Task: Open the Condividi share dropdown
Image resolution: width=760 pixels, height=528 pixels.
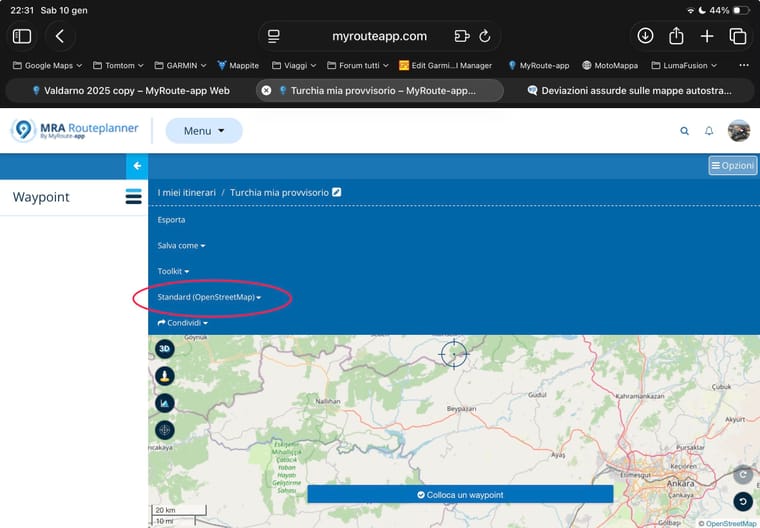Action: 182,323
